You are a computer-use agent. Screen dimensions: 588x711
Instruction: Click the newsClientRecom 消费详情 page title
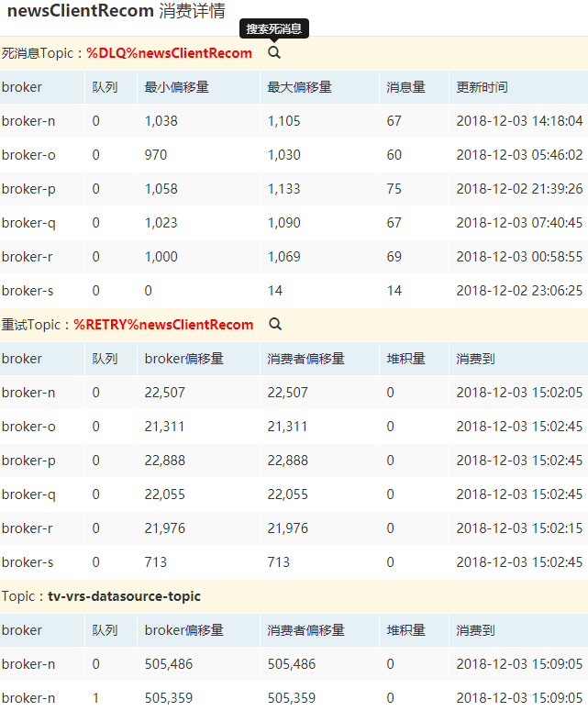tap(116, 11)
